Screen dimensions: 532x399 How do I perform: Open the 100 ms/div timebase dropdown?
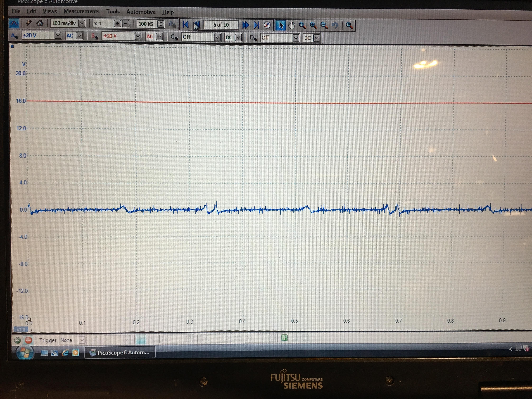coord(82,23)
